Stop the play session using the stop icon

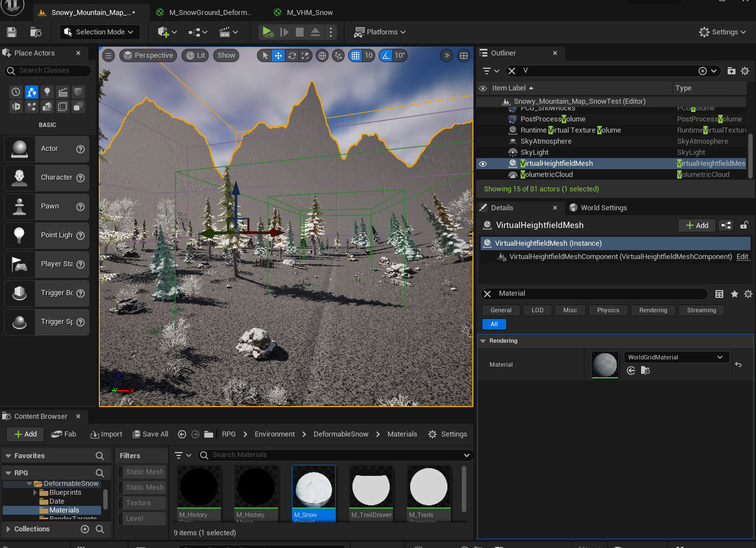(x=300, y=32)
